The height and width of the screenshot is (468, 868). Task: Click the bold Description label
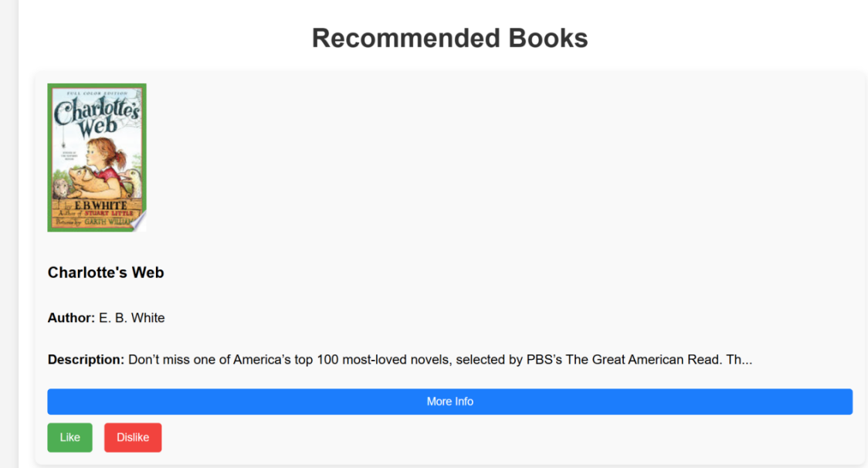[x=86, y=359]
